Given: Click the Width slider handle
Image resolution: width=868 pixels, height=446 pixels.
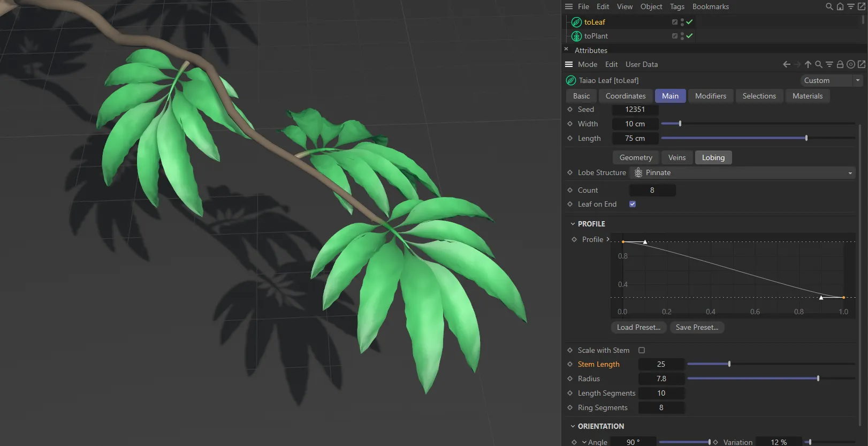Looking at the screenshot, I should click(x=680, y=124).
